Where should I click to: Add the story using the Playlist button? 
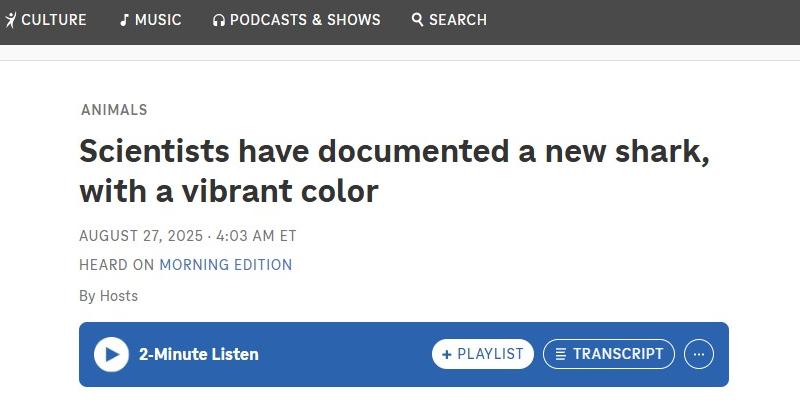[x=483, y=354]
